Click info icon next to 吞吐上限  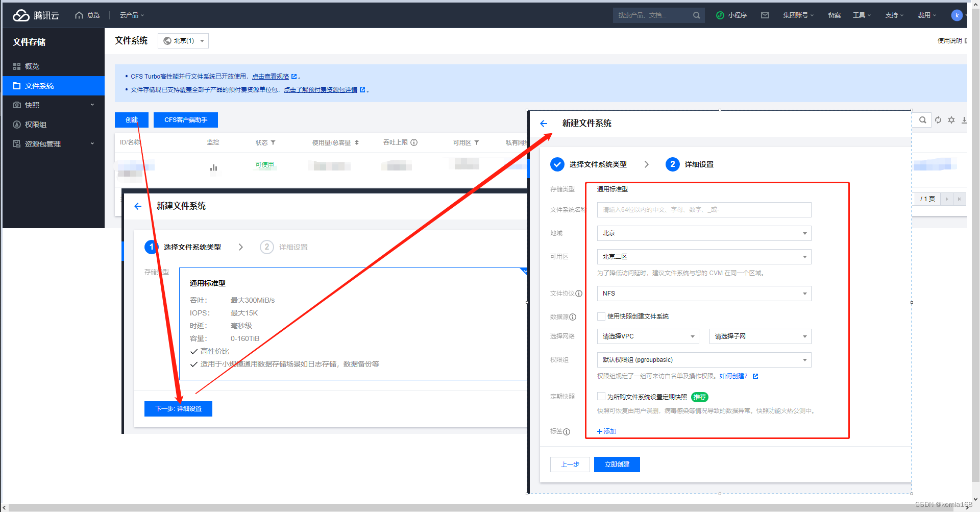point(414,142)
